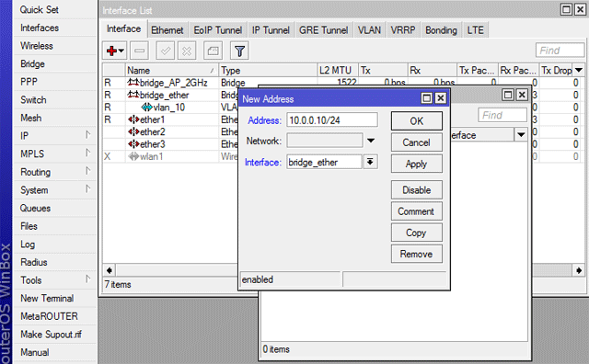Select the Interface tab
Image resolution: width=589 pixels, height=364 pixels.
coord(123,28)
